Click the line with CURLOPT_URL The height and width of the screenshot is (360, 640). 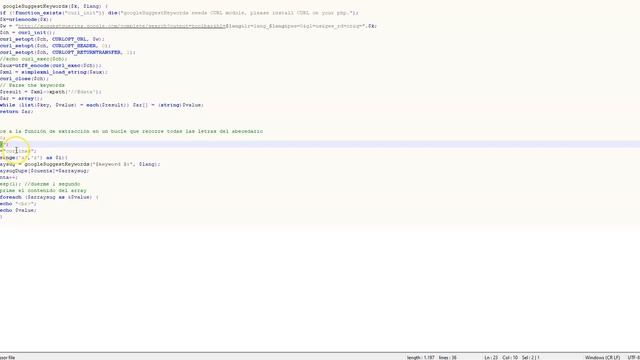52,39
